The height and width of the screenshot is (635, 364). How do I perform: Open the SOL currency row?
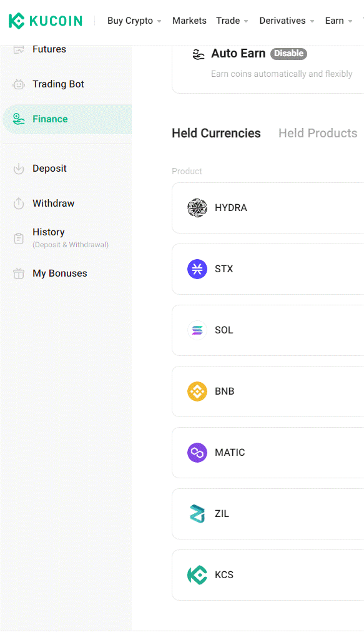[268, 330]
